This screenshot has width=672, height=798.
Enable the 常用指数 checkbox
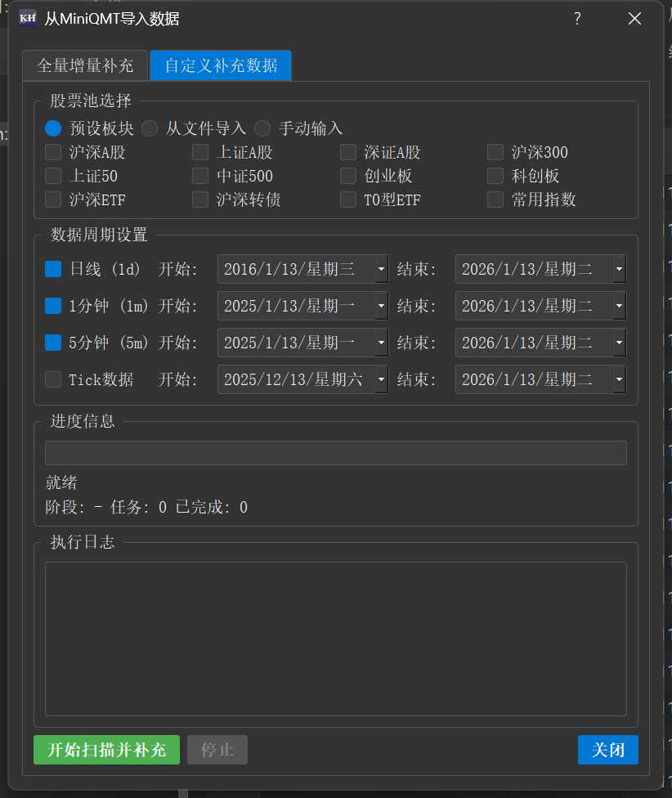[495, 199]
